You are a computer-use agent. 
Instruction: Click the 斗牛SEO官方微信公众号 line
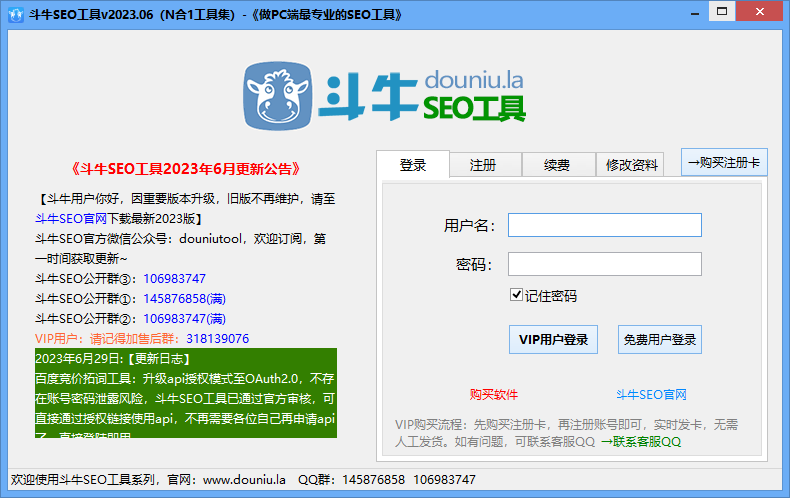(x=180, y=238)
